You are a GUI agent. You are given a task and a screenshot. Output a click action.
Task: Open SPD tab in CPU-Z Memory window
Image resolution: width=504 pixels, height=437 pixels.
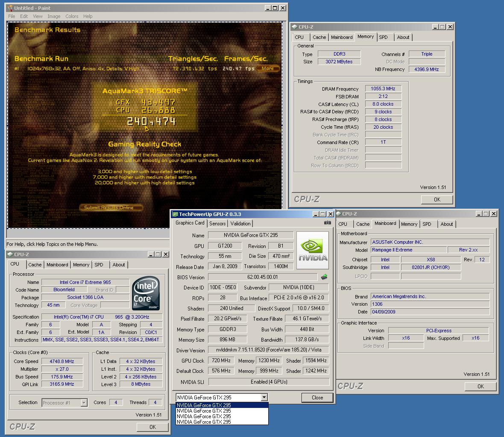point(384,37)
